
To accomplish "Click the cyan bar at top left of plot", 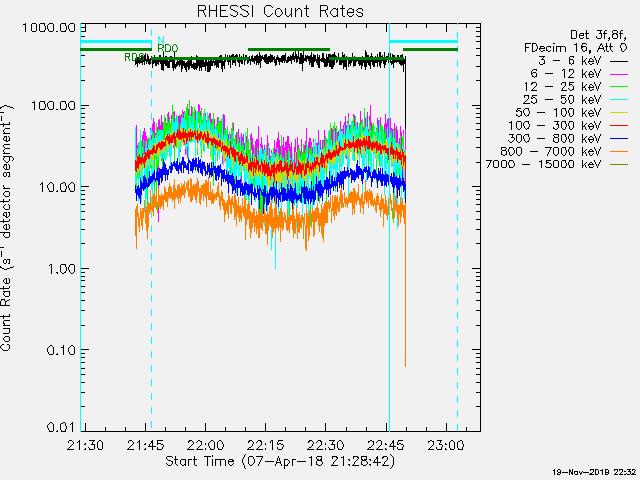I will (116, 42).
